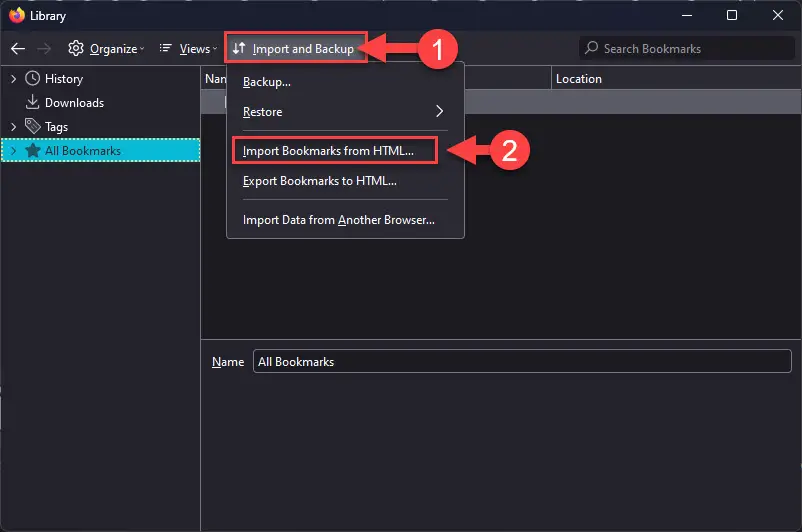Click the search magnifier icon
This screenshot has height=532, width=802.
(x=591, y=48)
